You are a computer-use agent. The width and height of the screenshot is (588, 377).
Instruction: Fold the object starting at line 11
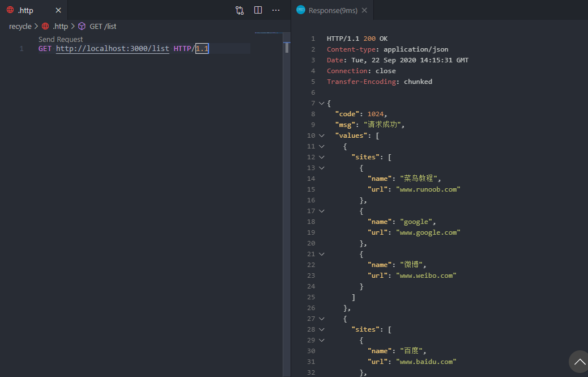(321, 146)
